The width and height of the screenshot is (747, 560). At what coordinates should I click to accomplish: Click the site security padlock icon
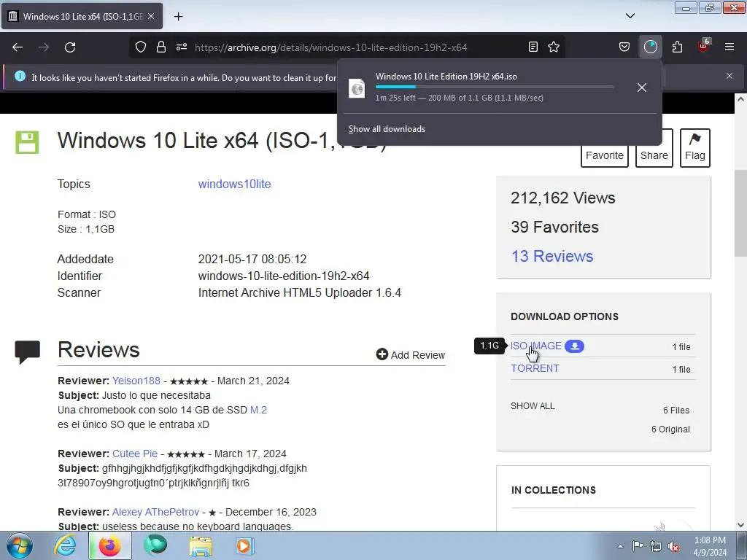click(x=161, y=47)
